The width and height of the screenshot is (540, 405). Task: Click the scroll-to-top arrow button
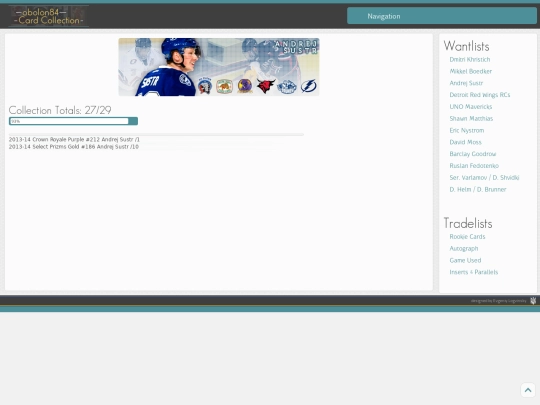pyautogui.click(x=528, y=390)
